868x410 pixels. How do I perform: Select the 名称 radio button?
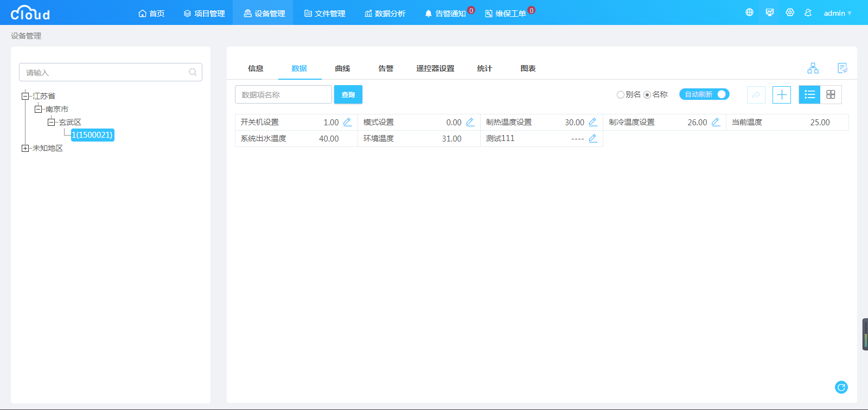pyautogui.click(x=647, y=95)
